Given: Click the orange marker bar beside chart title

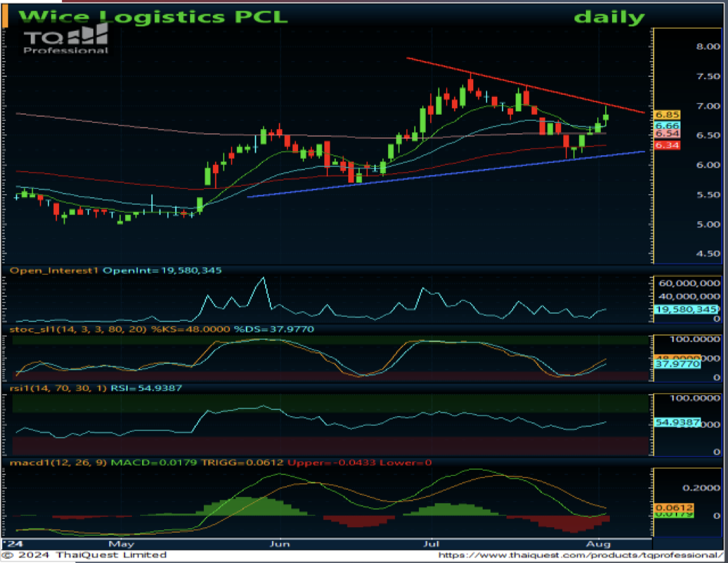Looking at the screenshot, I should click(5, 17).
